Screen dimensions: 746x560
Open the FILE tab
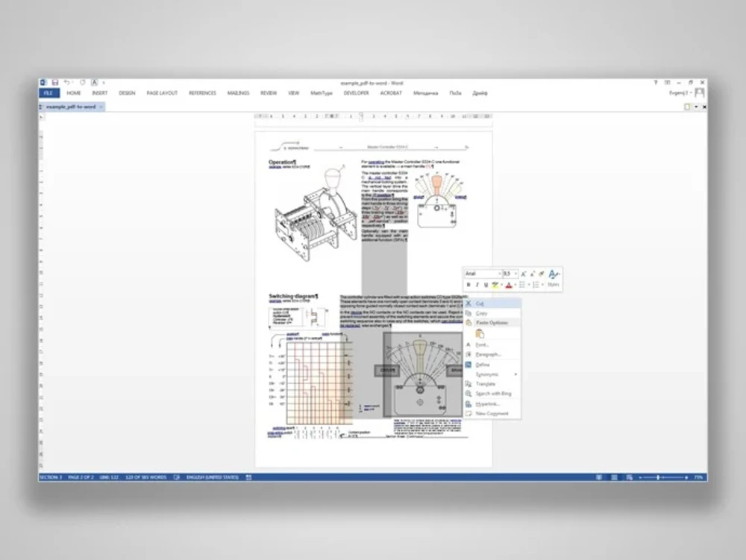(x=48, y=93)
